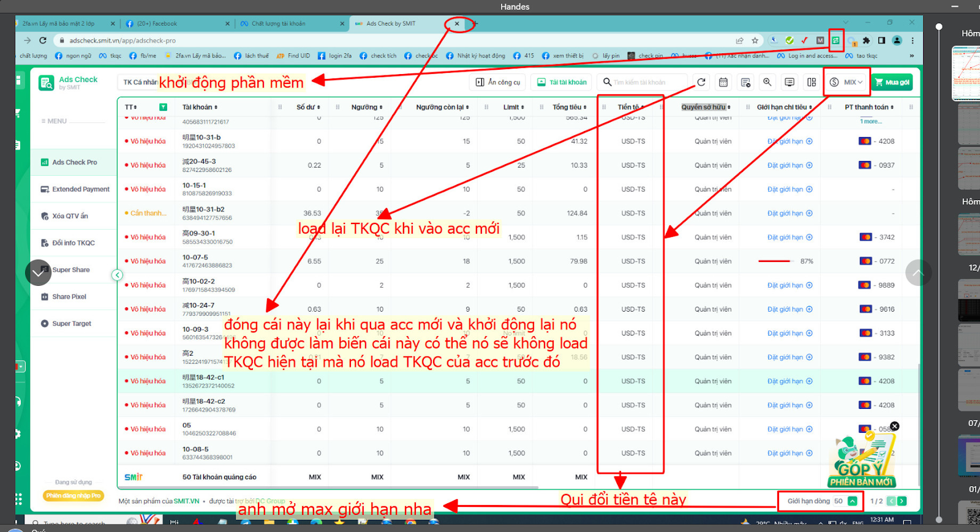Viewport: 980px width, 532px height.
Task: Click the 87% spending limit bar
Action: pos(774,261)
